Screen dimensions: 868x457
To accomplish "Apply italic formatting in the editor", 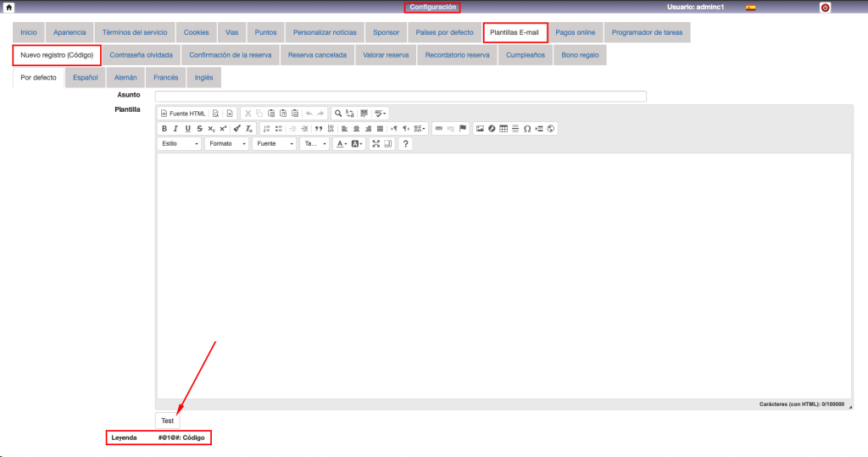I will 175,129.
